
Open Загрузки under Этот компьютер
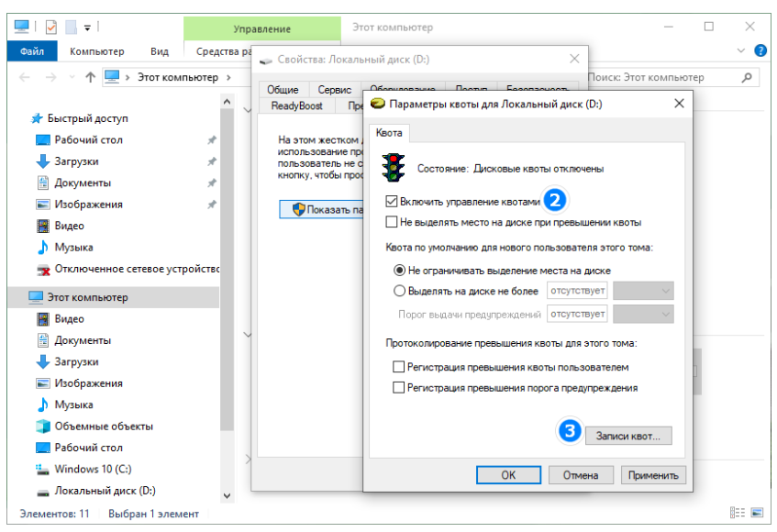(x=76, y=361)
